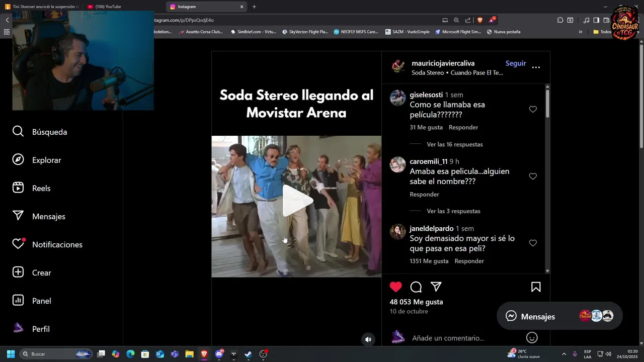Close the Instagram tab
Screen dimensions: 644x362
[x=242, y=7]
